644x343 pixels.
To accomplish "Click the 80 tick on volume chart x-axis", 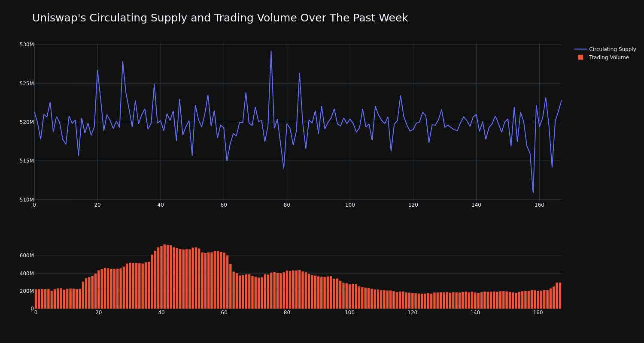I will (x=287, y=313).
